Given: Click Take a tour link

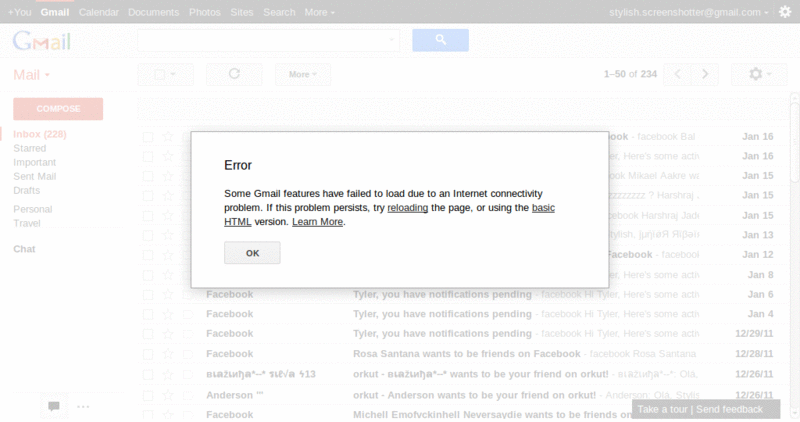Looking at the screenshot, I should (662, 409).
